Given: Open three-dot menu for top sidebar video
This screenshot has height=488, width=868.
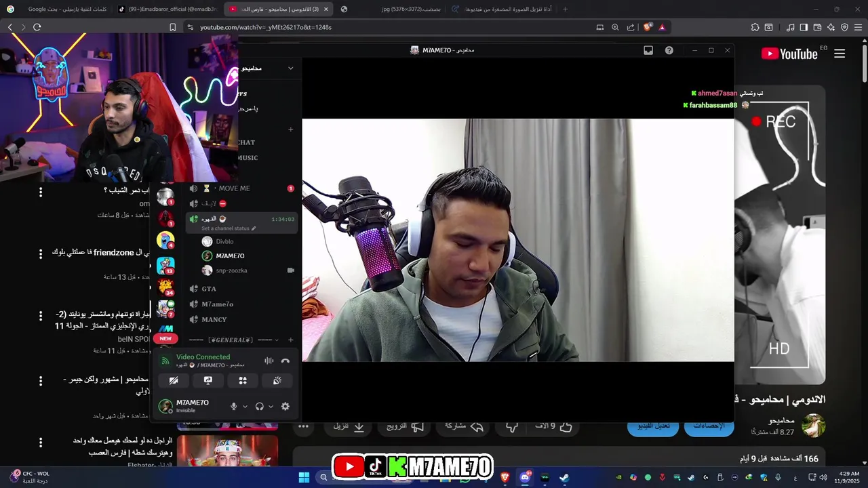Looking at the screenshot, I should 41,192.
